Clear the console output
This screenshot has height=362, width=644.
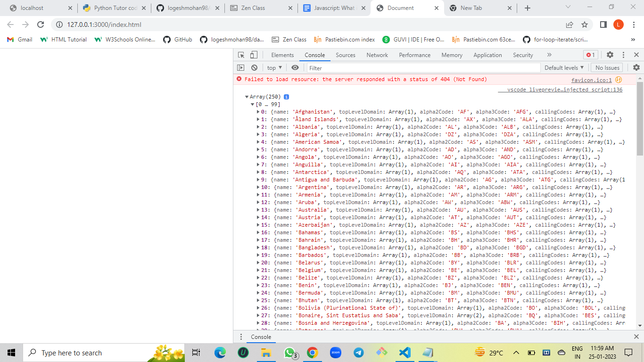[254, 67]
